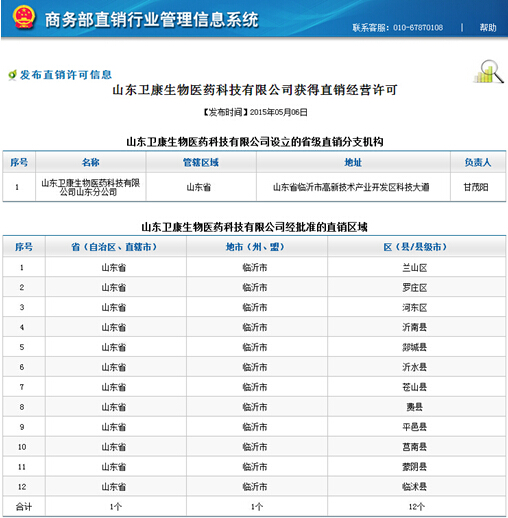
Task: Click the 商务部直销行业管理信息系统 site title
Action: pos(152,19)
